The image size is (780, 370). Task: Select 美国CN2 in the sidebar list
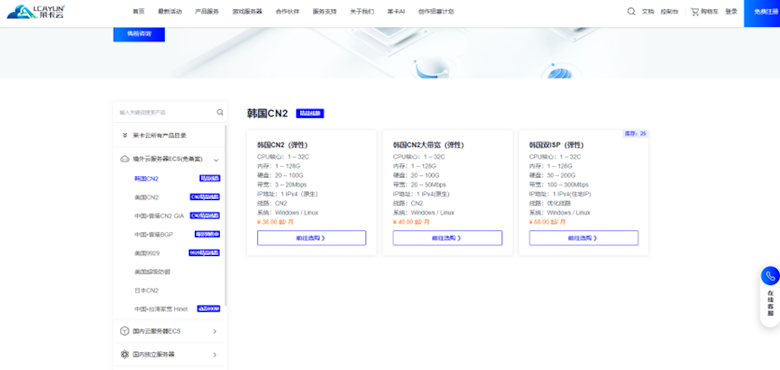click(146, 197)
